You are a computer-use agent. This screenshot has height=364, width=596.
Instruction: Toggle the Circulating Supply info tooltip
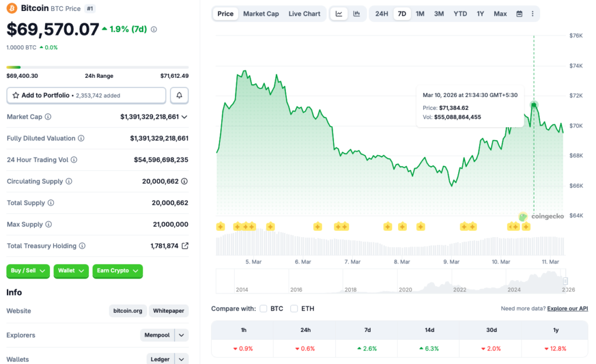click(x=70, y=181)
